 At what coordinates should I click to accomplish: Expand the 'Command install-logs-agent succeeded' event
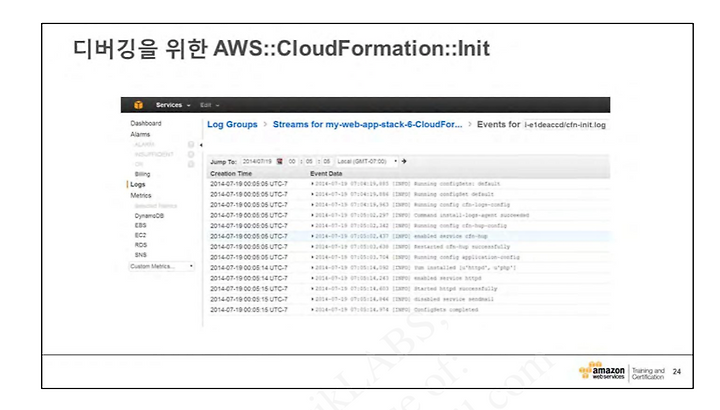point(313,215)
